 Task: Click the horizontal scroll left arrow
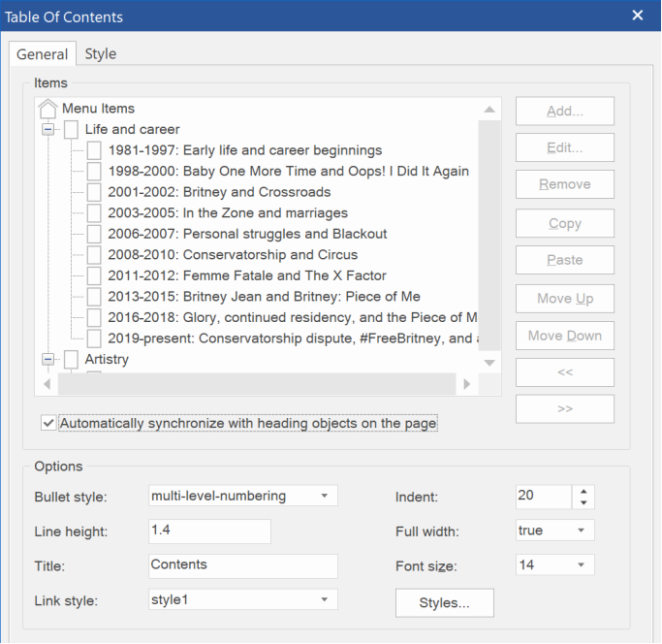tap(47, 384)
